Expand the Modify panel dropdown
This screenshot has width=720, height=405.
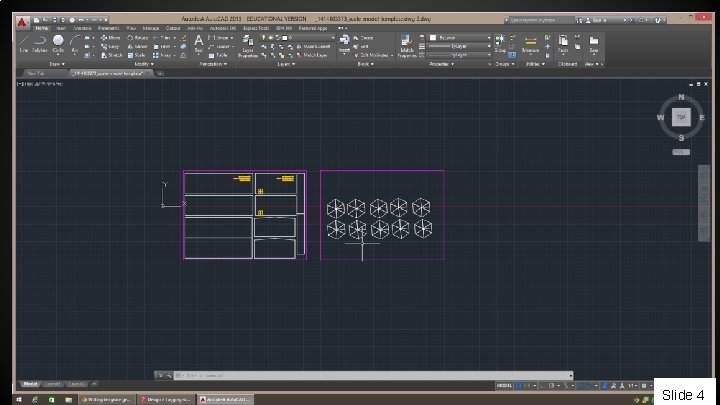(143, 63)
